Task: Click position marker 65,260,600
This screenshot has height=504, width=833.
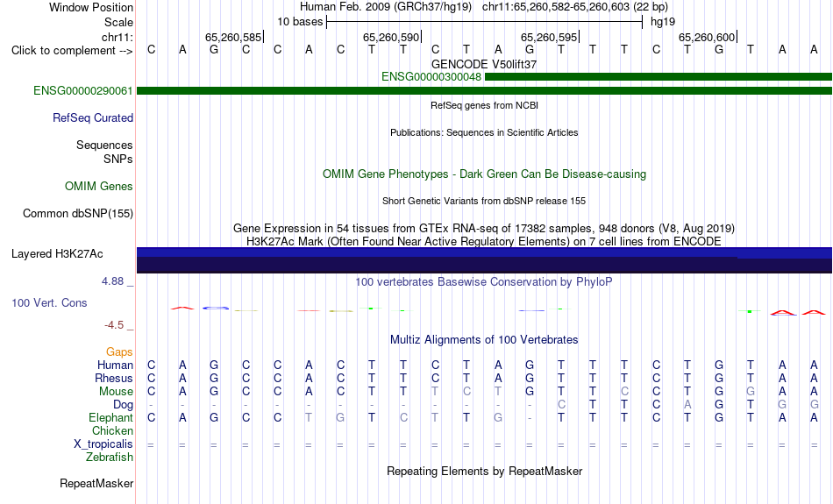Action: (x=707, y=37)
